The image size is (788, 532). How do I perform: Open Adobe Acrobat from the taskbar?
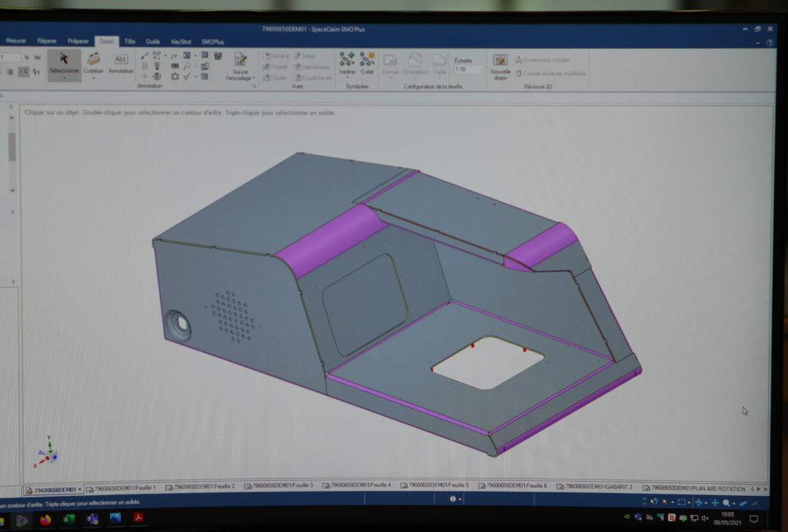(x=138, y=517)
